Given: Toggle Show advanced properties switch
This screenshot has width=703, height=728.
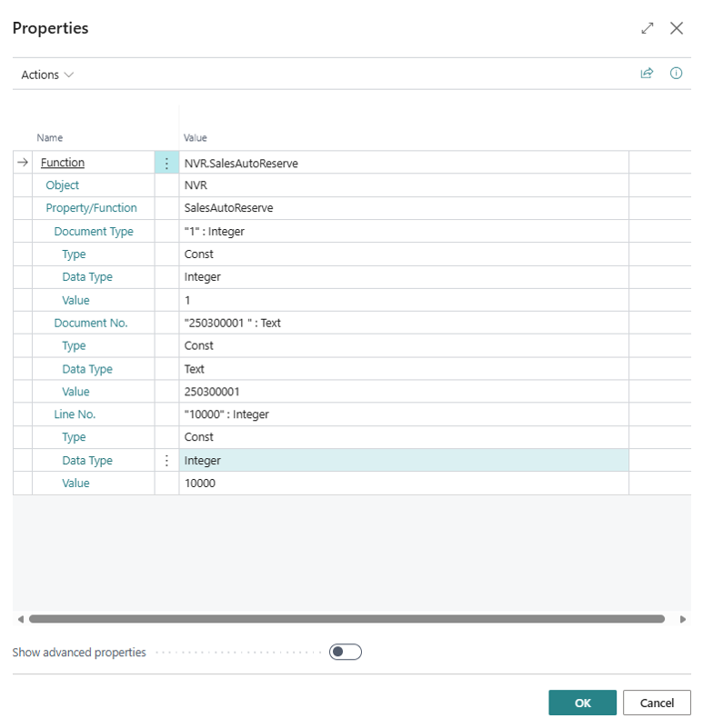Looking at the screenshot, I should coord(346,652).
